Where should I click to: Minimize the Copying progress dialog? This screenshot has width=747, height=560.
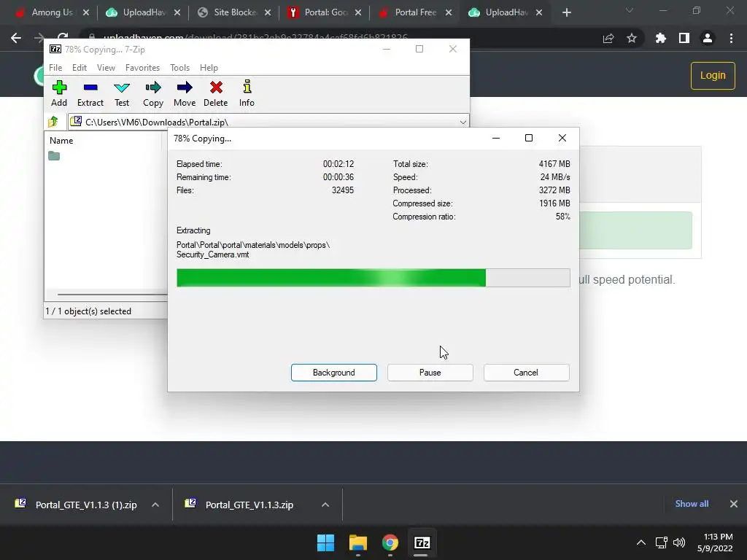click(x=496, y=138)
